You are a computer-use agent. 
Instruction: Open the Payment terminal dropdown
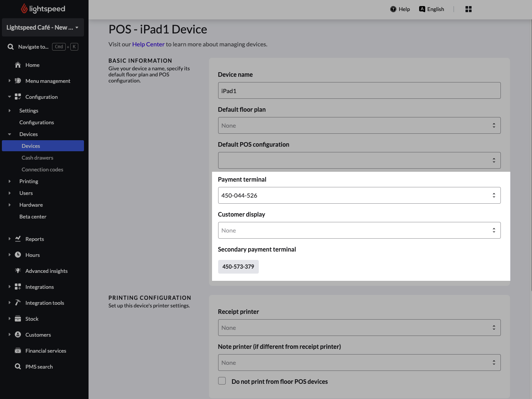point(359,195)
